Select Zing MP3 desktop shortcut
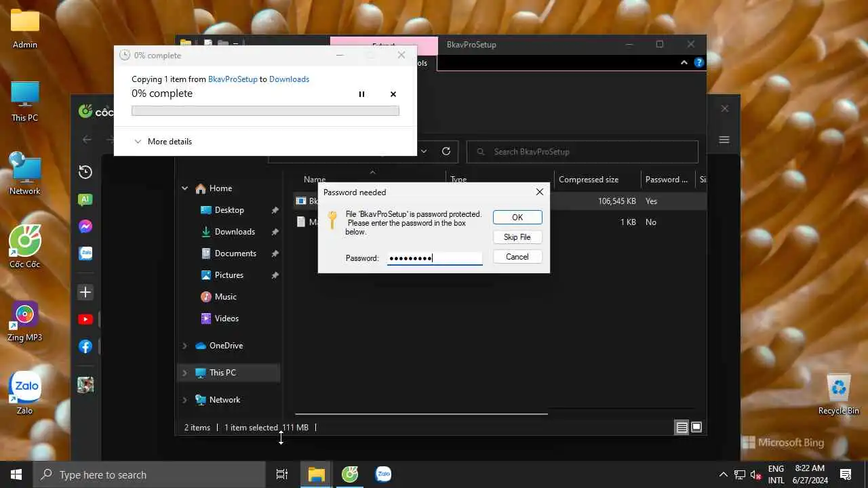 click(24, 321)
